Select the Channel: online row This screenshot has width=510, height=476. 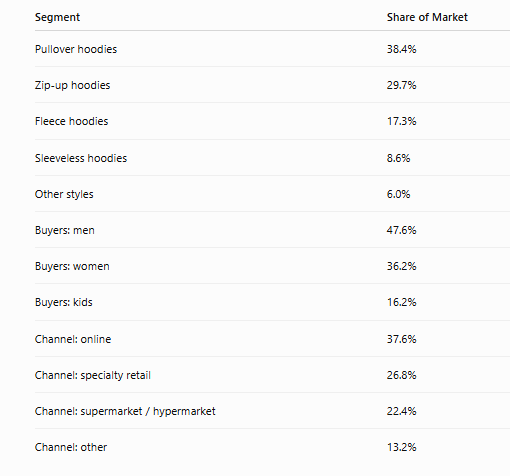[x=272, y=339]
